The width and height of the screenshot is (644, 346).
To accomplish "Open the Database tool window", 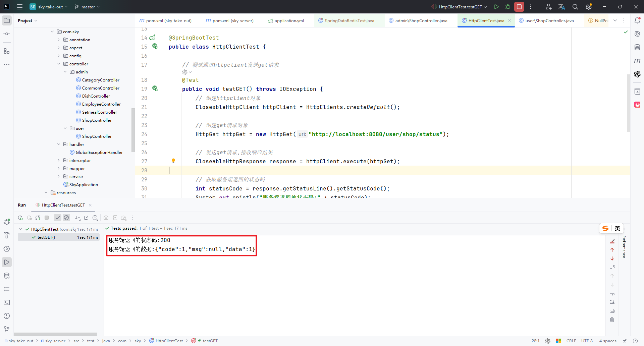I will click(638, 47).
